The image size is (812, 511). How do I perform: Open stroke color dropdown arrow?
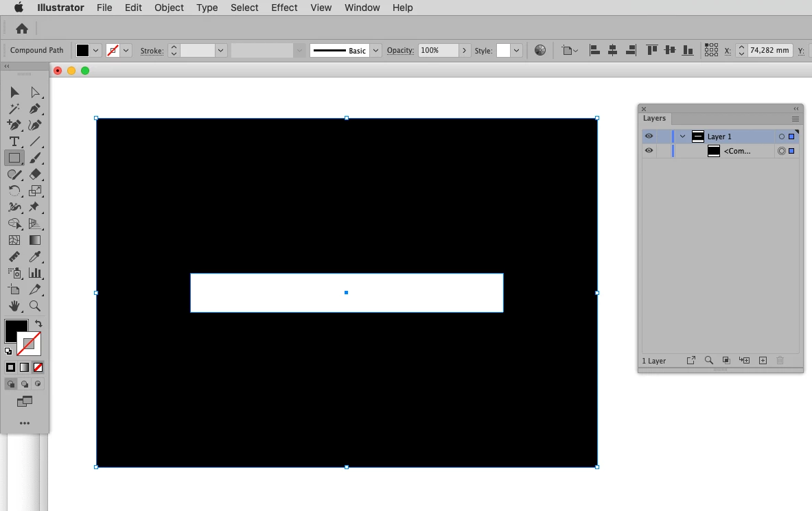coord(126,50)
